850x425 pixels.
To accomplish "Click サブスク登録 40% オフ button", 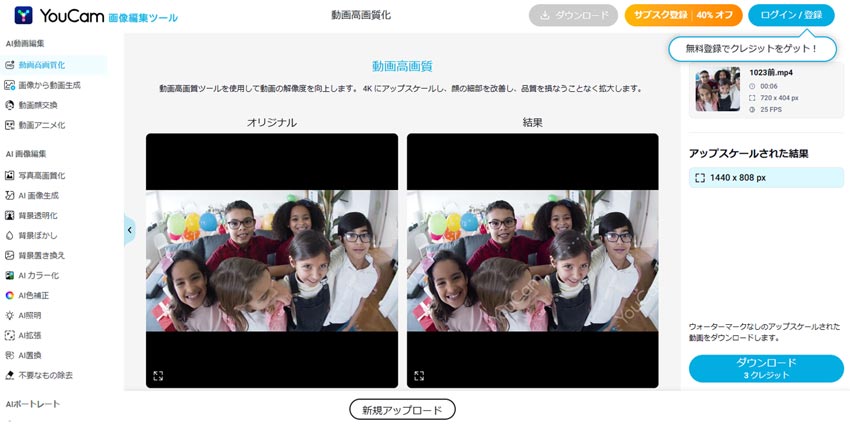I will [684, 15].
